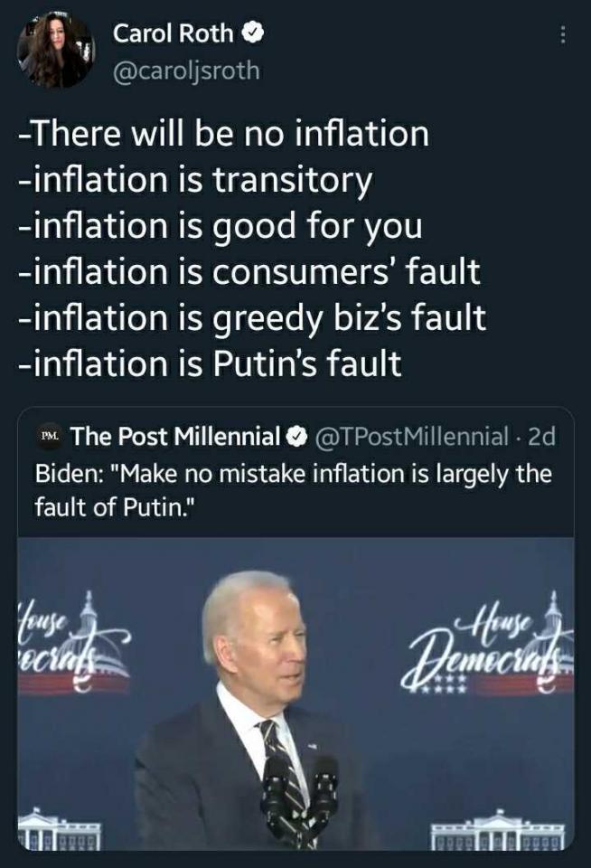Click the quoted Biden tweet text
This screenshot has width=591, height=868.
[293, 490]
